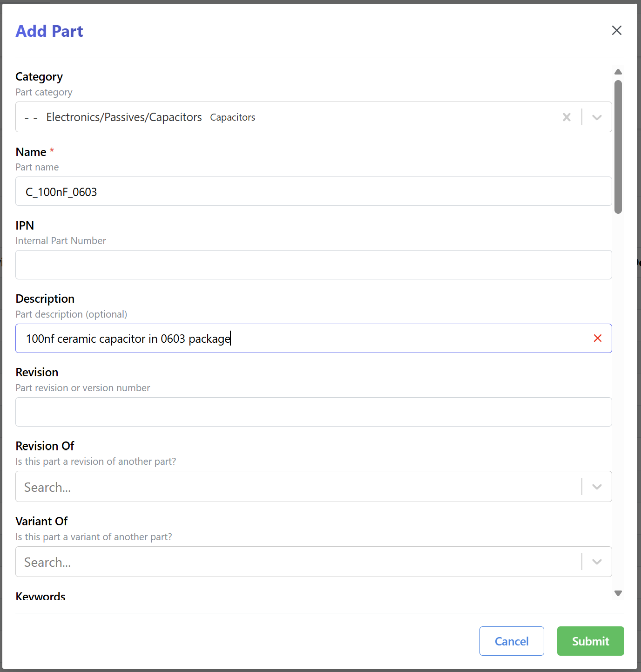Submit the new part form

[x=590, y=641]
